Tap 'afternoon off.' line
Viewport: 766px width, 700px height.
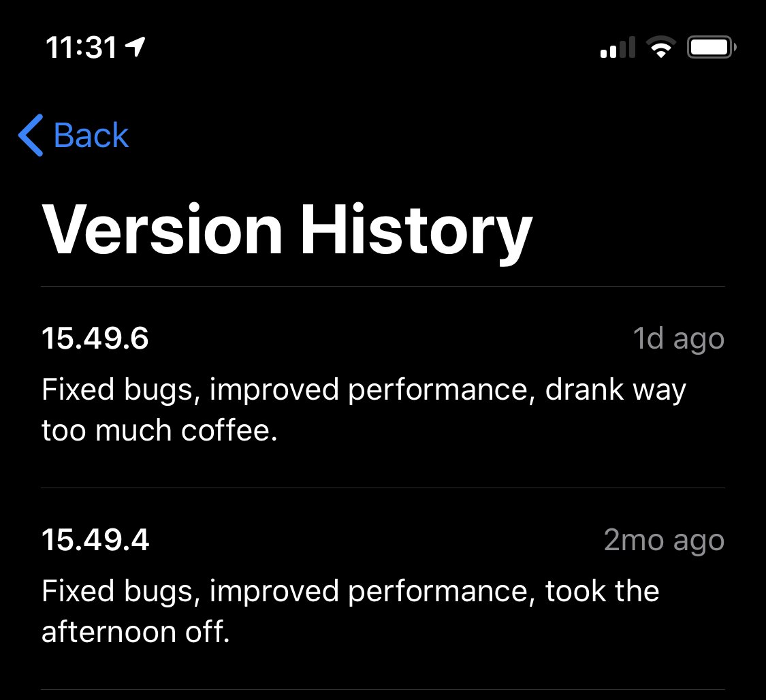pyautogui.click(x=135, y=632)
